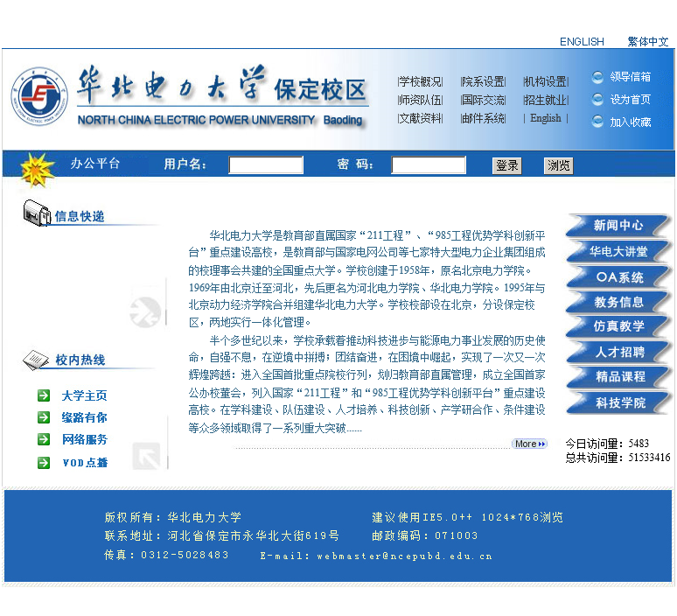This screenshot has height=616, width=677.
Task: Open English item in header navigation grid
Action: (546, 118)
